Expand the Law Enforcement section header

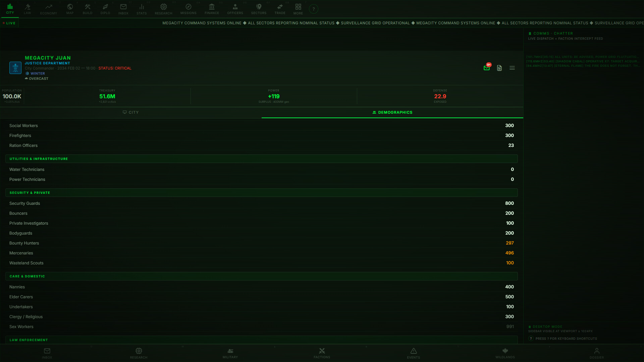pos(262,340)
